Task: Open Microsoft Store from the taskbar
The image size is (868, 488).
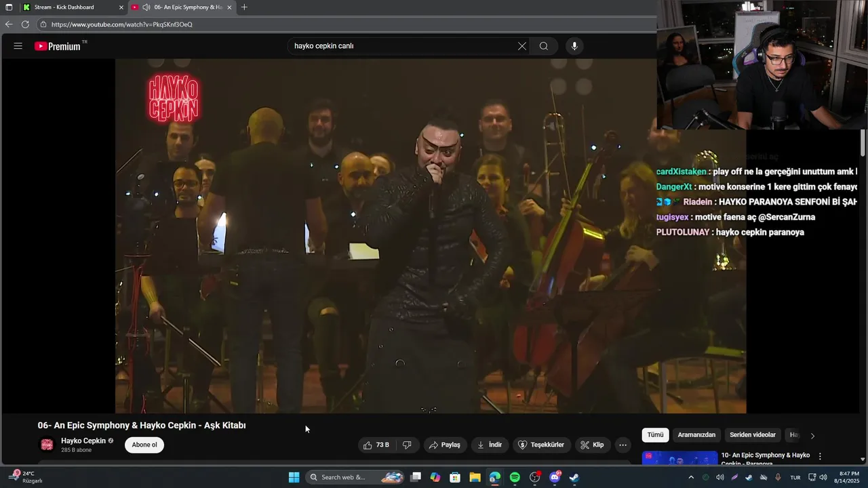Action: [x=455, y=477]
